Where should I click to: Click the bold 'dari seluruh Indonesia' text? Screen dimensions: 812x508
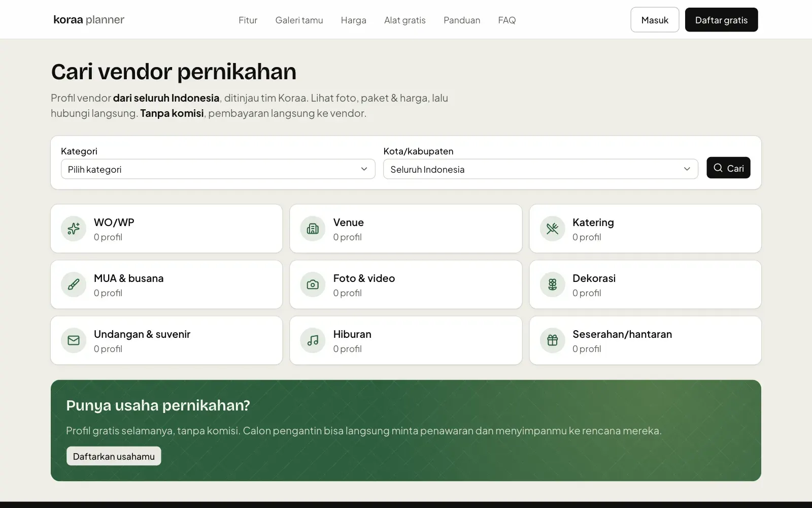166,98
